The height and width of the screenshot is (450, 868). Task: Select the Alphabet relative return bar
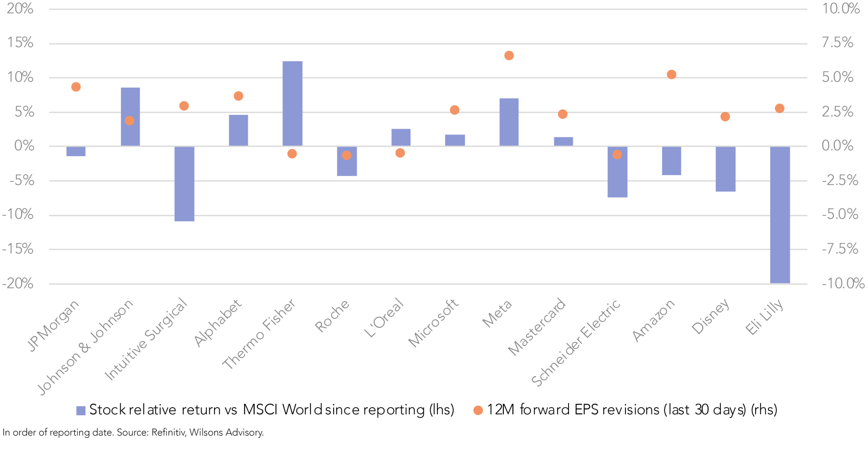coord(238,130)
